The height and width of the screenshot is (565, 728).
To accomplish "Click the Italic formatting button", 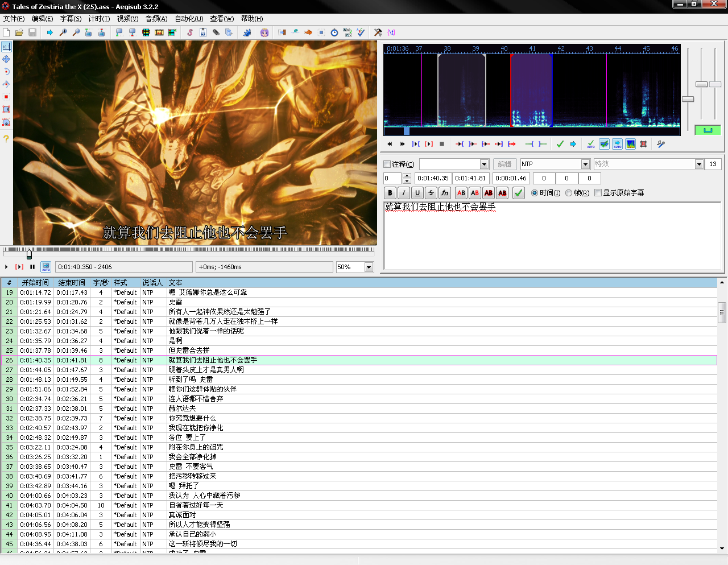I will coord(404,193).
